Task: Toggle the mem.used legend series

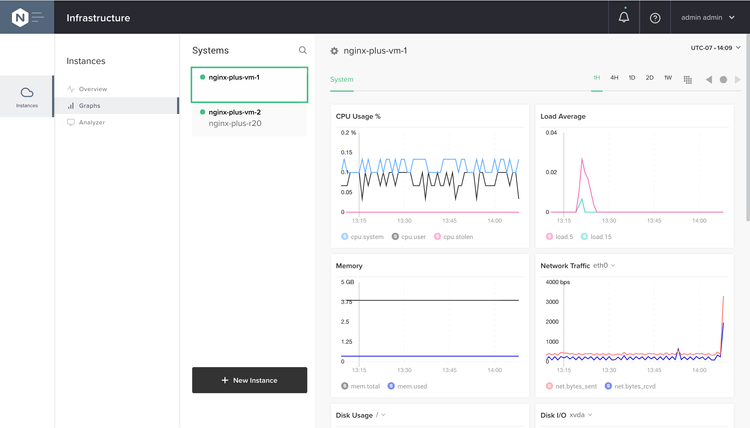Action: click(x=391, y=386)
